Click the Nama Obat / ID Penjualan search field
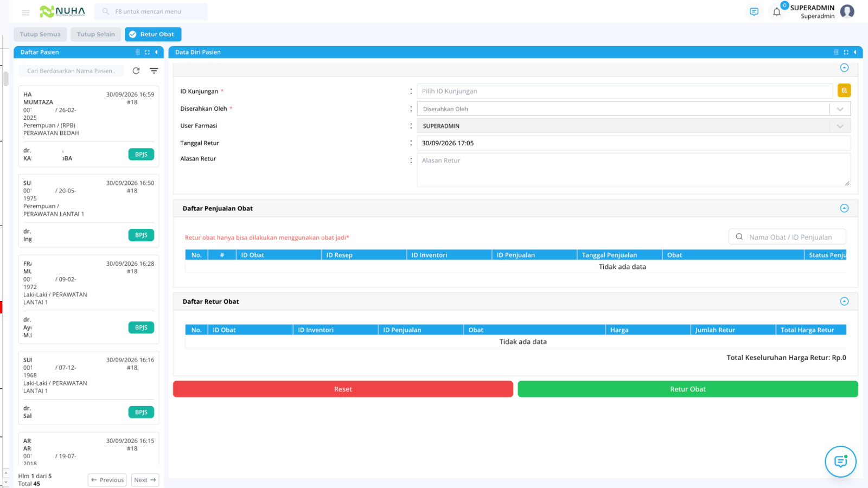The height and width of the screenshot is (488, 868). (787, 237)
